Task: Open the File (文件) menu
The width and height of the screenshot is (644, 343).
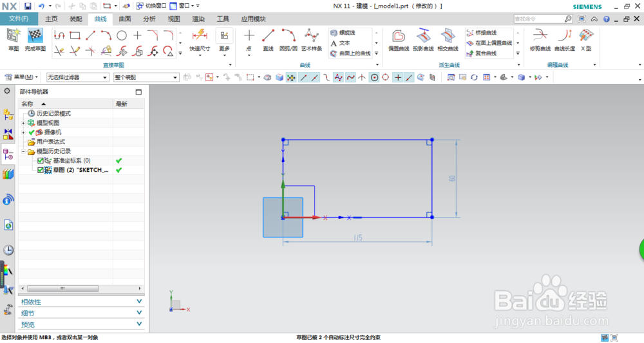Action: (19, 19)
